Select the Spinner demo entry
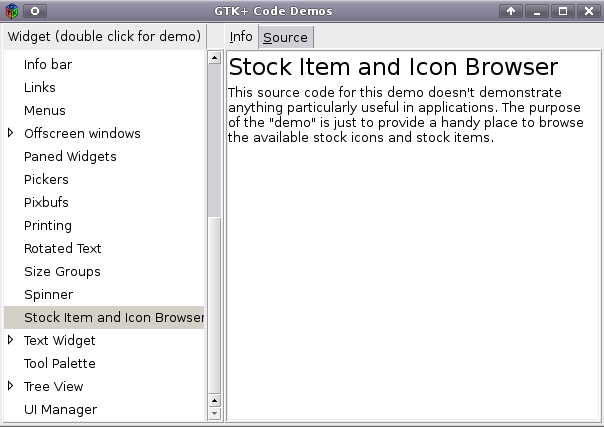Image resolution: width=604 pixels, height=427 pixels. pos(49,294)
